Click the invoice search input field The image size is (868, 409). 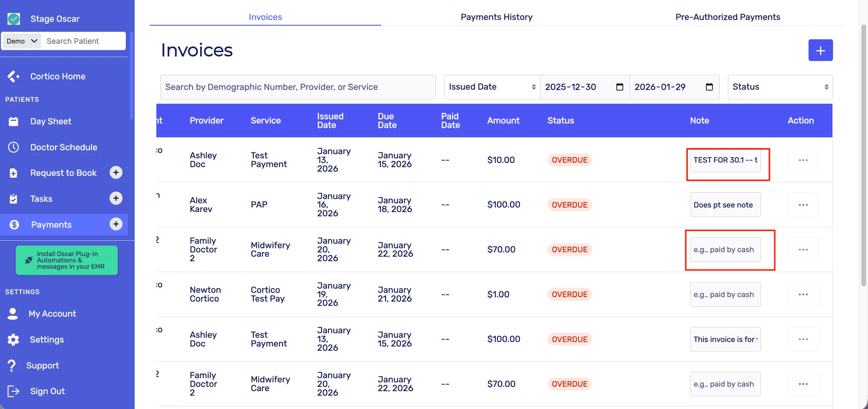pyautogui.click(x=298, y=87)
